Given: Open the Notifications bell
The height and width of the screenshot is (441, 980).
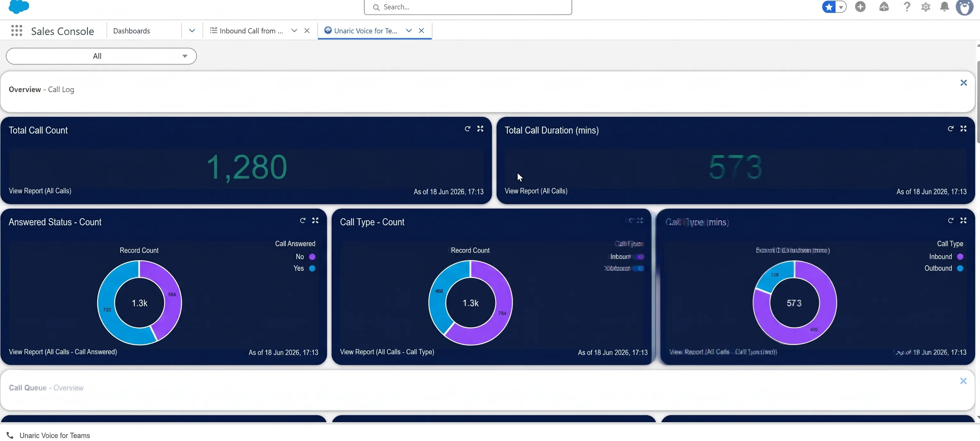Looking at the screenshot, I should pos(944,7).
